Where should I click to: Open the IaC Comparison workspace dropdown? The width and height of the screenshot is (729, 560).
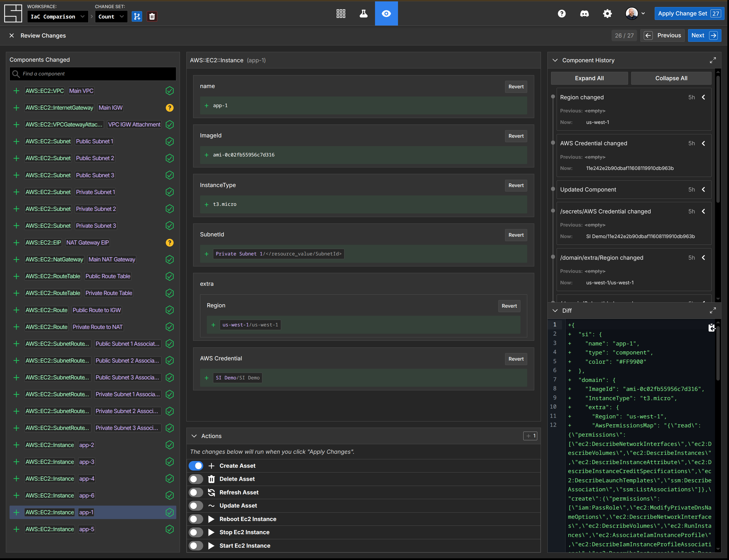[x=58, y=17]
